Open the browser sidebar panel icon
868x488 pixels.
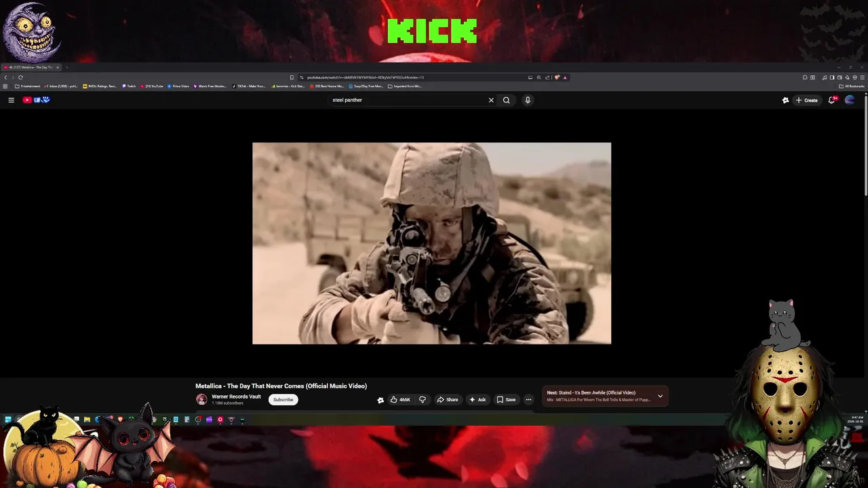pyautogui.click(x=832, y=77)
